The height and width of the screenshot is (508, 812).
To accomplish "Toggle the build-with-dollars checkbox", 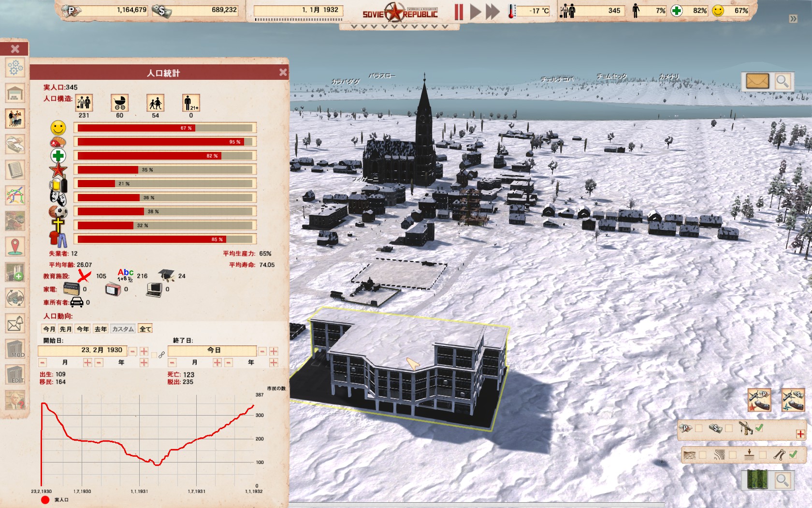I will tap(728, 428).
